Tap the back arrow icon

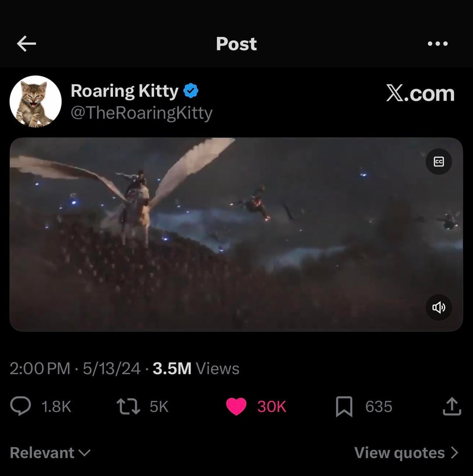tap(26, 44)
